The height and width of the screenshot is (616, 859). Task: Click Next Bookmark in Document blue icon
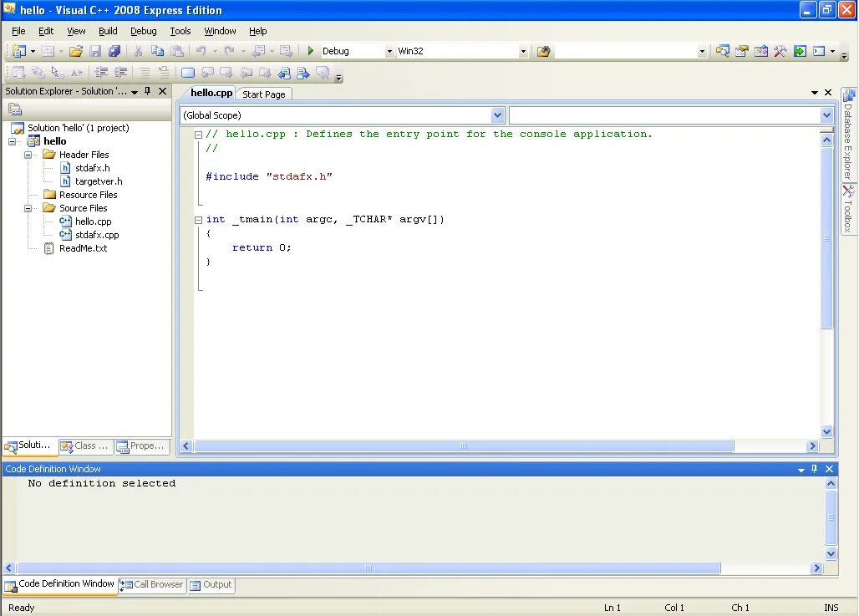coord(303,73)
